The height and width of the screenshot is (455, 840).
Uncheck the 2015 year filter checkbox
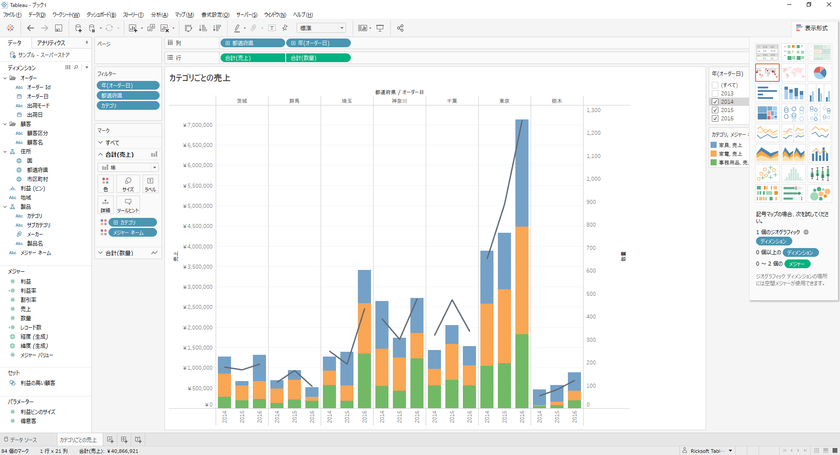715,110
